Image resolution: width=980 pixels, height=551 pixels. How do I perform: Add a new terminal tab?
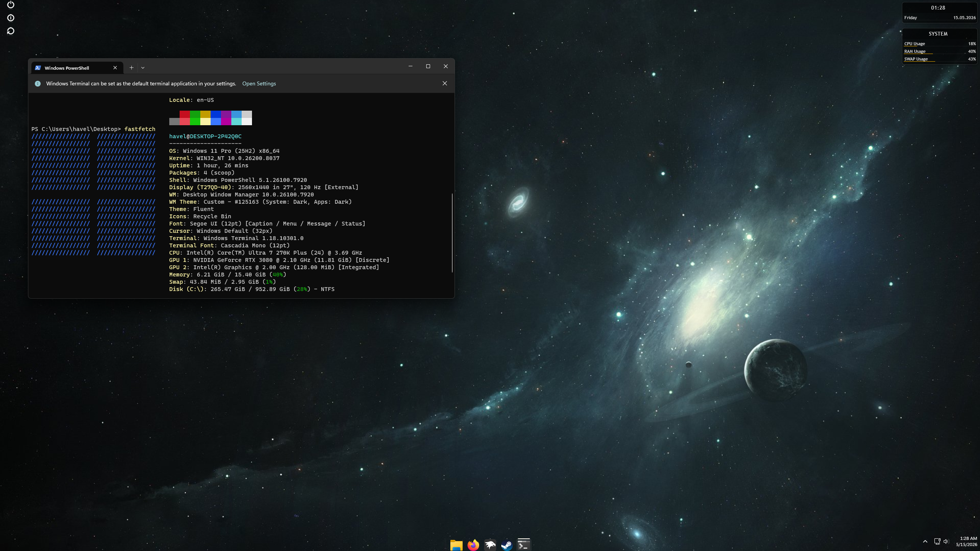131,68
